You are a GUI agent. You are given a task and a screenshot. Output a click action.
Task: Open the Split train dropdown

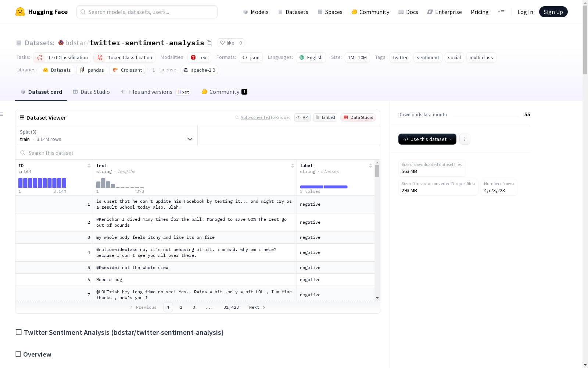coord(107,135)
